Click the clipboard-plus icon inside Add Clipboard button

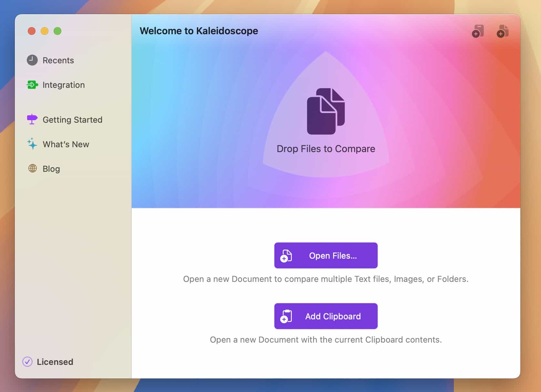click(x=286, y=316)
